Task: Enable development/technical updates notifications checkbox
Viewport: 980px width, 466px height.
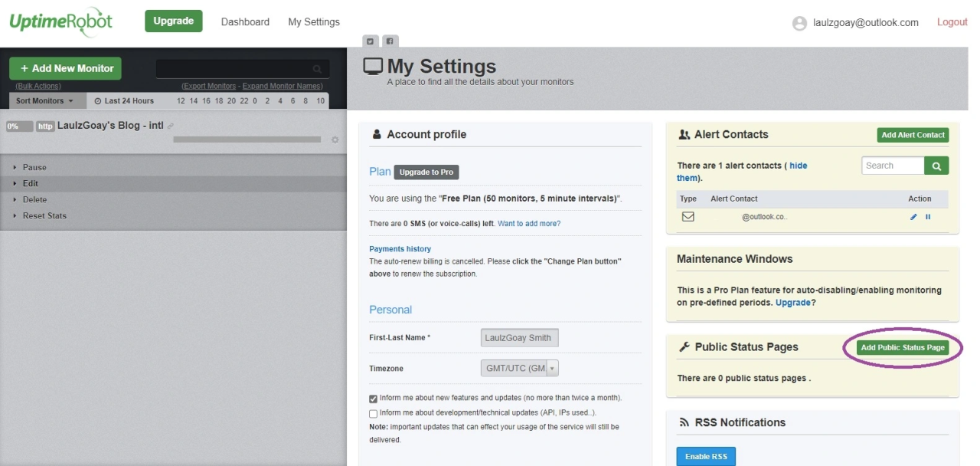Action: 374,414
